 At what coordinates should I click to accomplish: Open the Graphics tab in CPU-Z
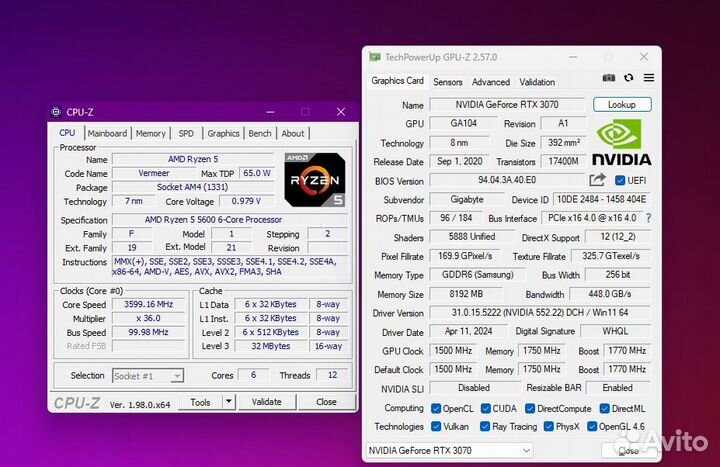click(224, 133)
